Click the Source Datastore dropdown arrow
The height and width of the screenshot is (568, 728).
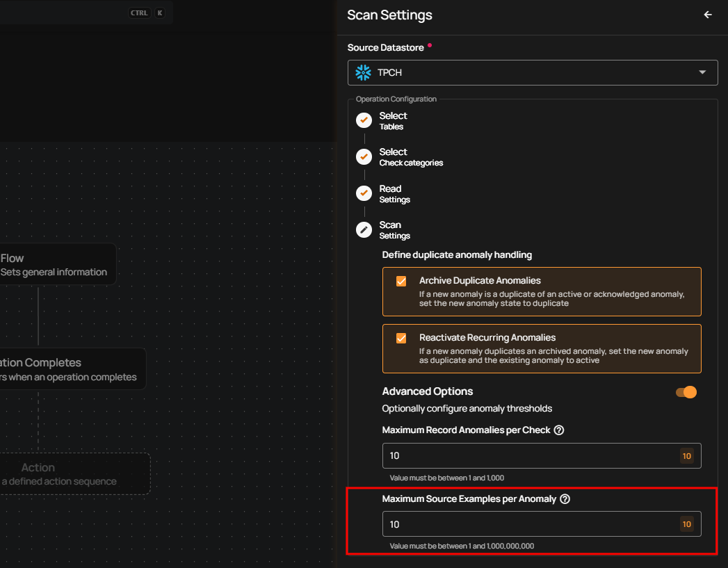[x=702, y=72]
